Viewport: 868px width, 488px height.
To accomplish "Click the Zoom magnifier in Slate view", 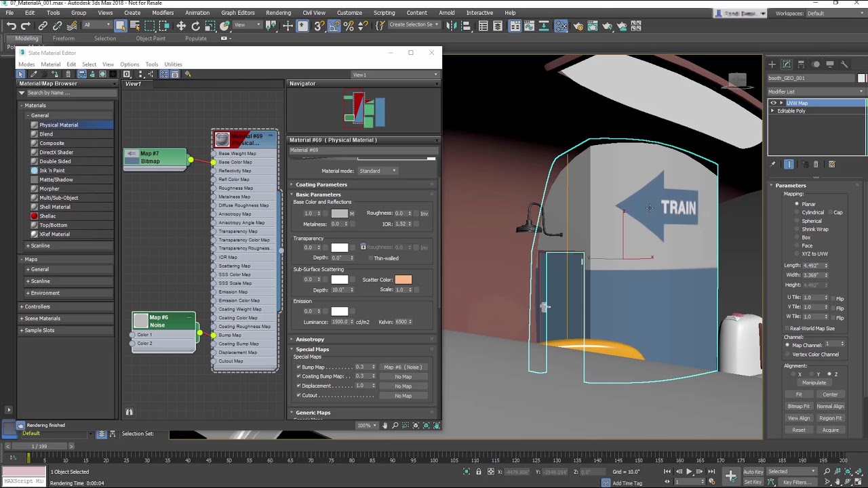I will pos(395,426).
